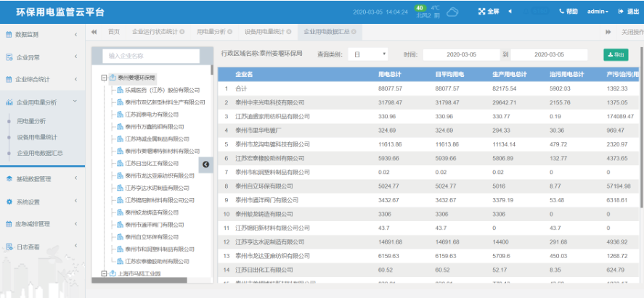The image size is (644, 298).
Task: Expand the 数据监测 sidebar menu
Action: [x=42, y=34]
